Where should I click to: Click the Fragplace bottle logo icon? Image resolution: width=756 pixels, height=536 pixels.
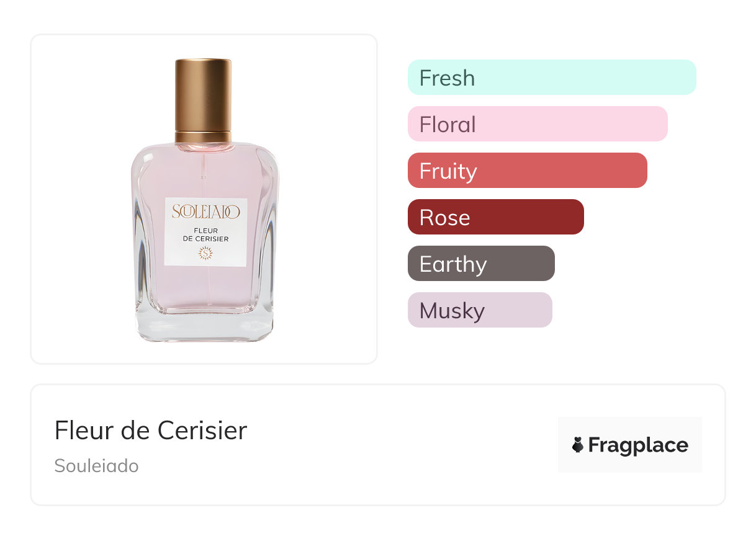click(x=578, y=445)
